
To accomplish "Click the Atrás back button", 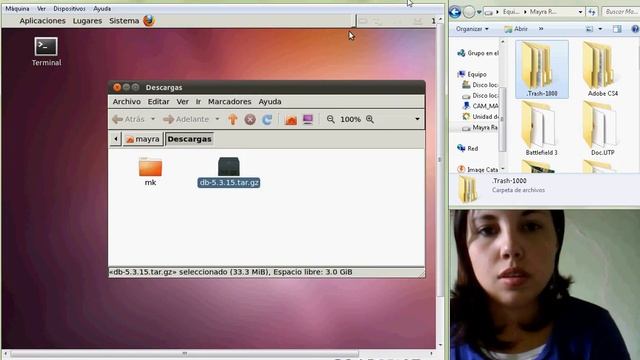I will pos(129,119).
